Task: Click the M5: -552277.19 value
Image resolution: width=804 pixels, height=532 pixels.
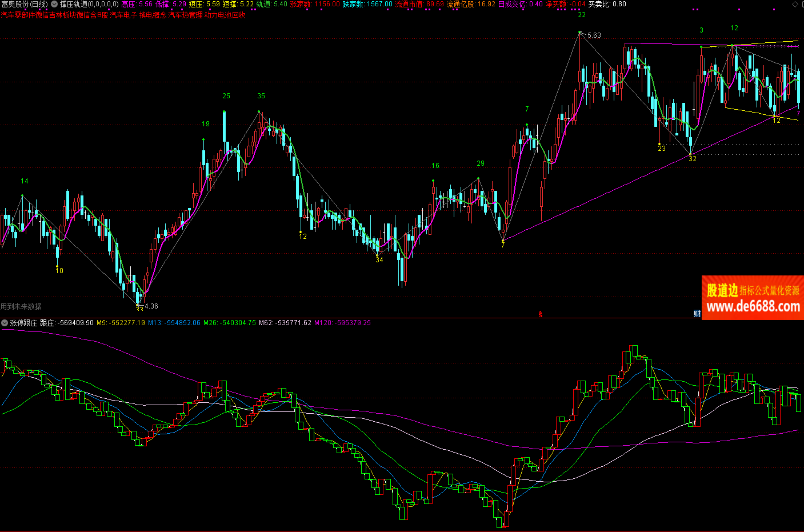Action: (x=121, y=323)
